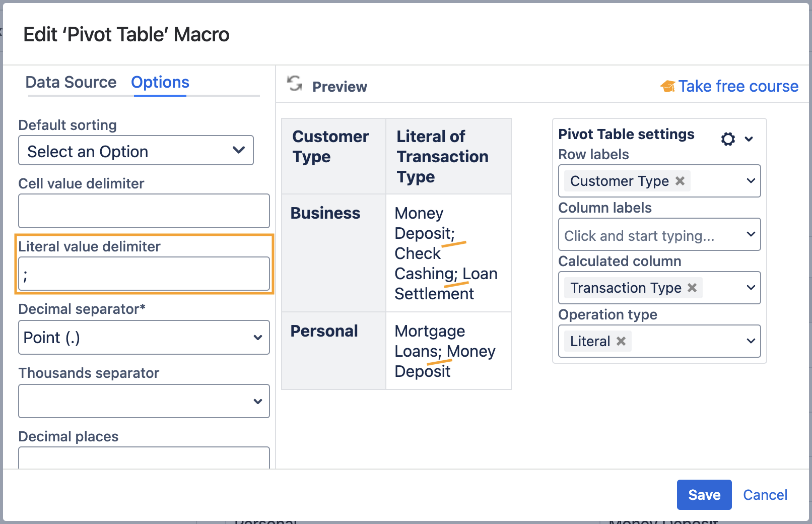Open the Pivot Table settings gear
Viewport: 812px width, 524px height.
click(x=728, y=139)
